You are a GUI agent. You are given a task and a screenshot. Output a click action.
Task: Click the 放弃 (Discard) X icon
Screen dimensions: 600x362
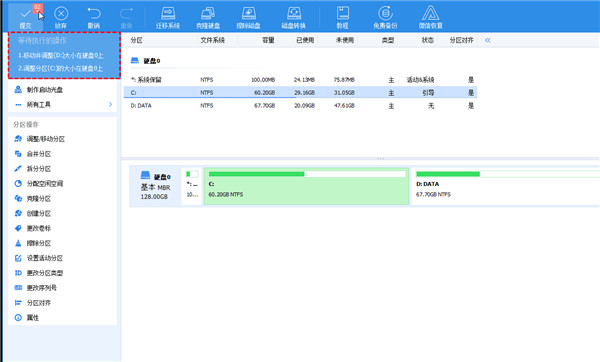pyautogui.click(x=61, y=14)
